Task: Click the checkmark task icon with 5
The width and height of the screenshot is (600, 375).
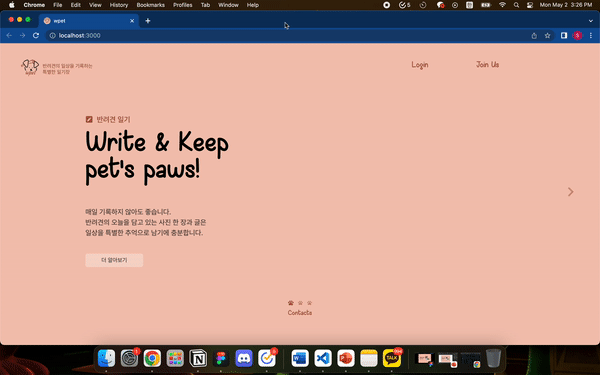Action: point(404,5)
